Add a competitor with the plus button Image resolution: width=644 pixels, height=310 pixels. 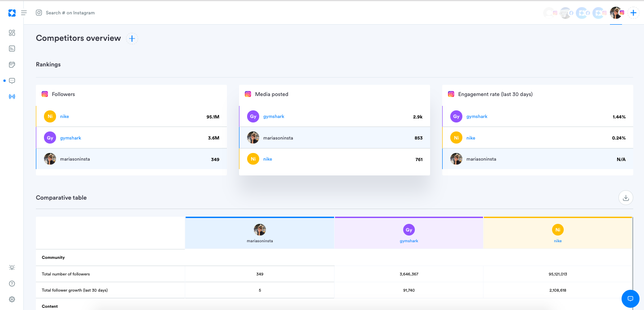tap(132, 39)
